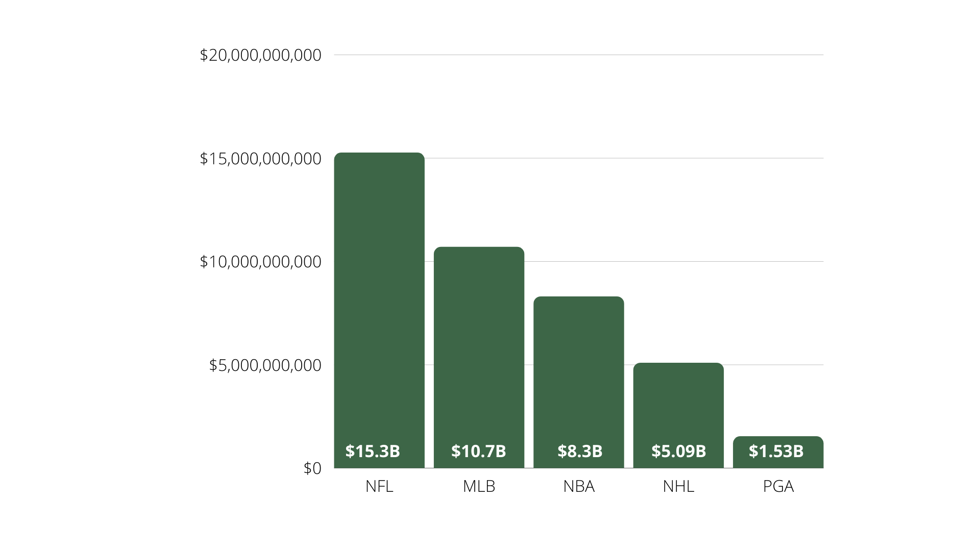Click the $15.3B value label
Image resolution: width=980 pixels, height=551 pixels.
[373, 451]
